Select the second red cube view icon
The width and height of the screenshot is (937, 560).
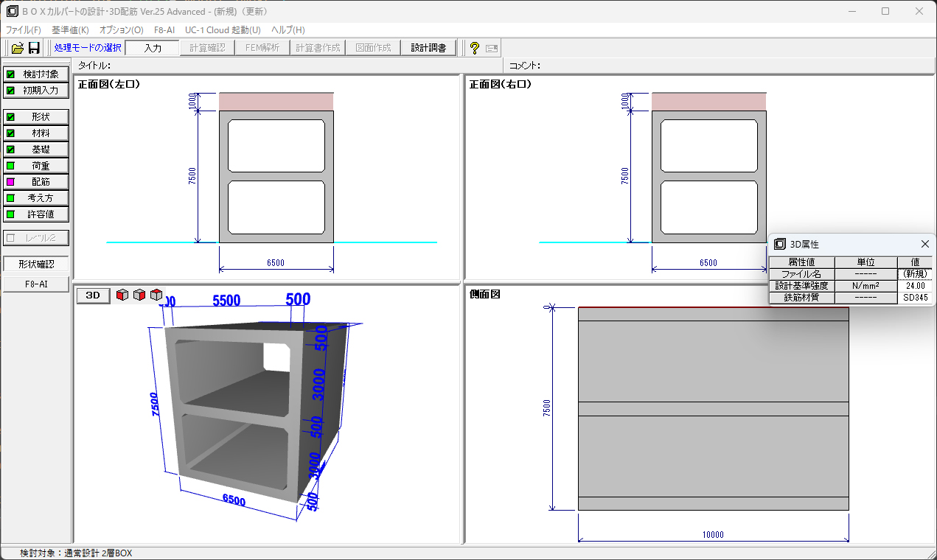[139, 295]
